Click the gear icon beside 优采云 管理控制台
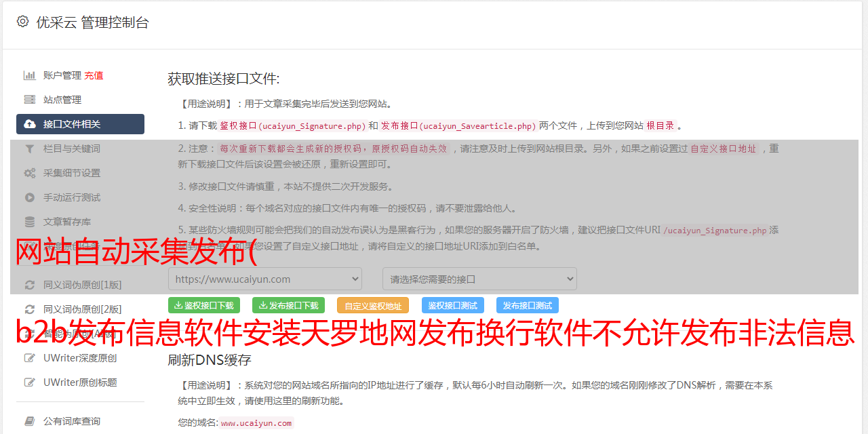 [x=22, y=22]
